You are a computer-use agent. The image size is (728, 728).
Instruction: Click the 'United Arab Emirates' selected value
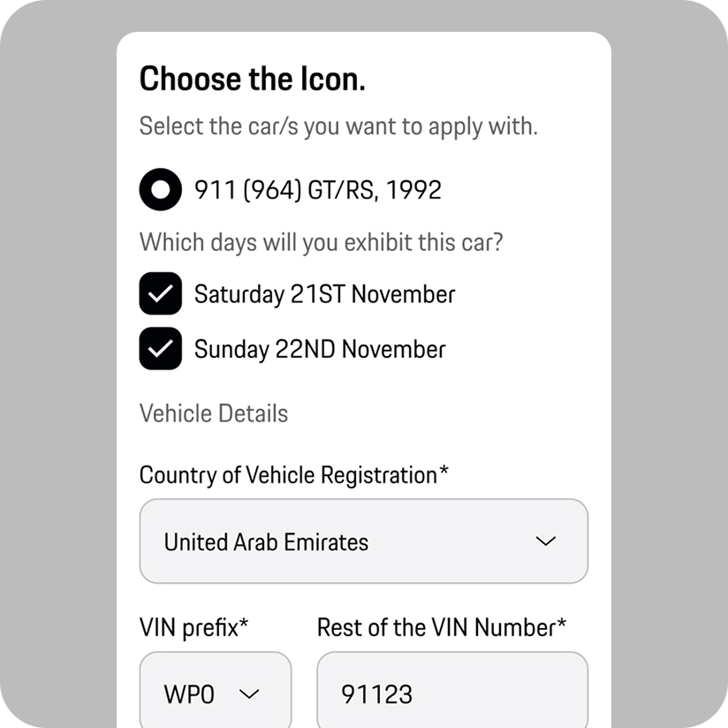(x=266, y=542)
